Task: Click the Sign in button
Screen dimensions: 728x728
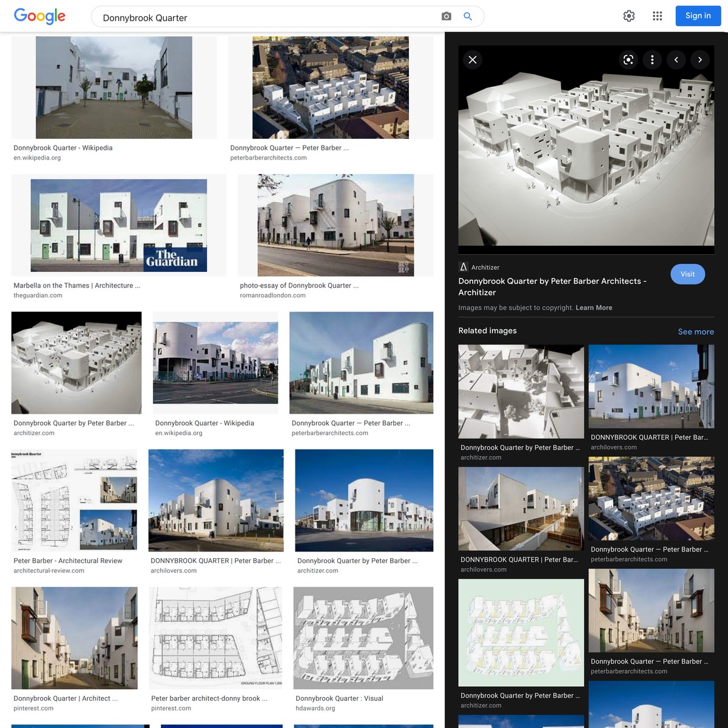Action: pos(698,16)
